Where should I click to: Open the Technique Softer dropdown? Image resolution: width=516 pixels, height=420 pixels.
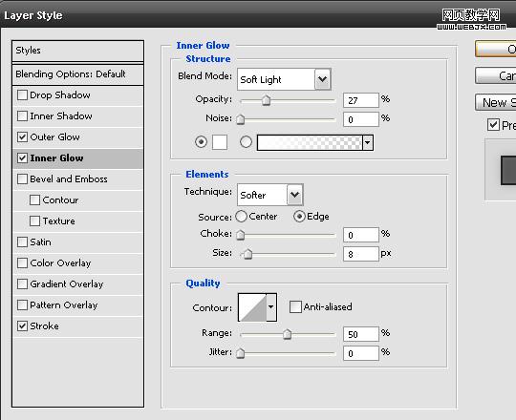270,195
